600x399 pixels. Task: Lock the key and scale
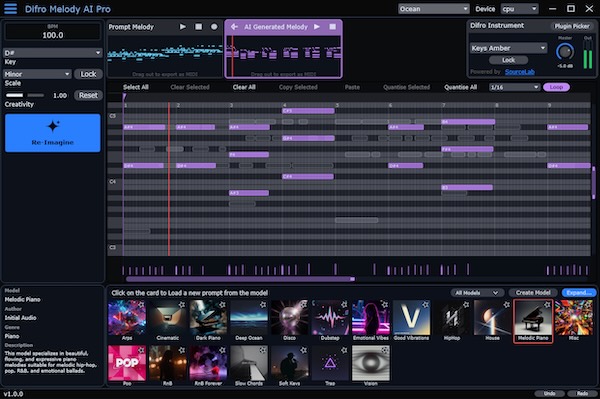tap(88, 74)
